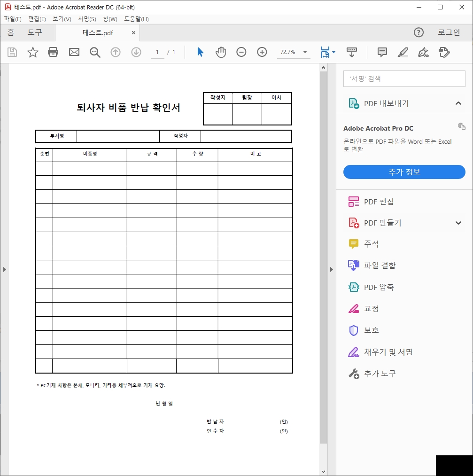Activate the Hand pan tool

click(x=221, y=52)
